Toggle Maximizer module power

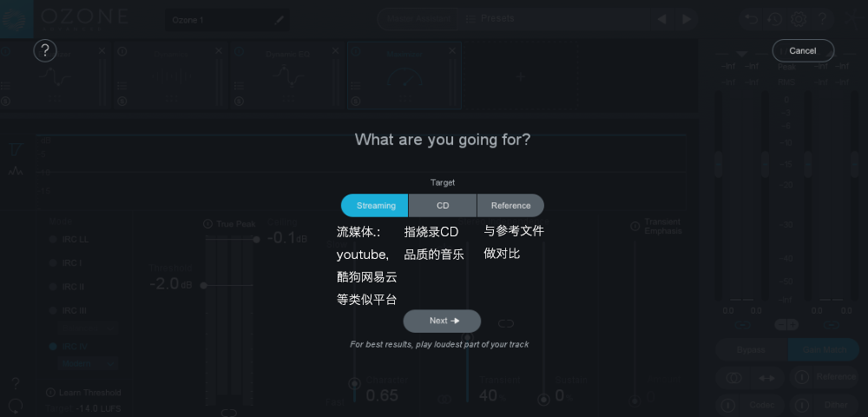[x=356, y=51]
